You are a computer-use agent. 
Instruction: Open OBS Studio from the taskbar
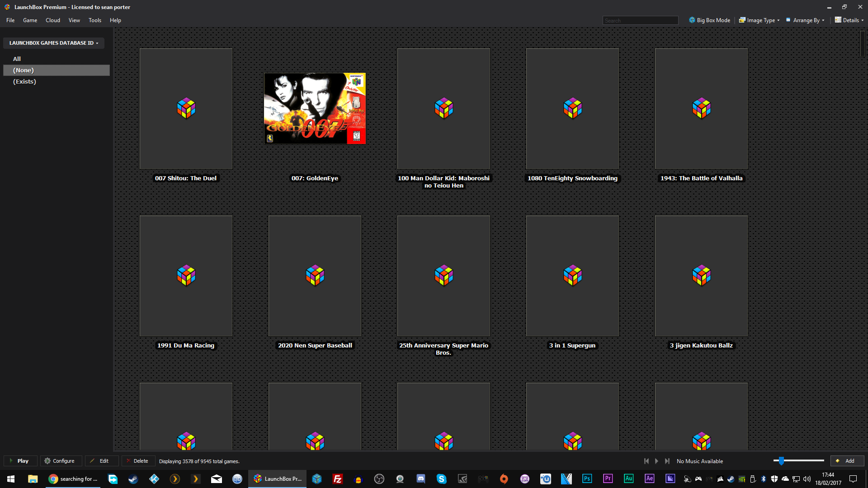point(379,479)
